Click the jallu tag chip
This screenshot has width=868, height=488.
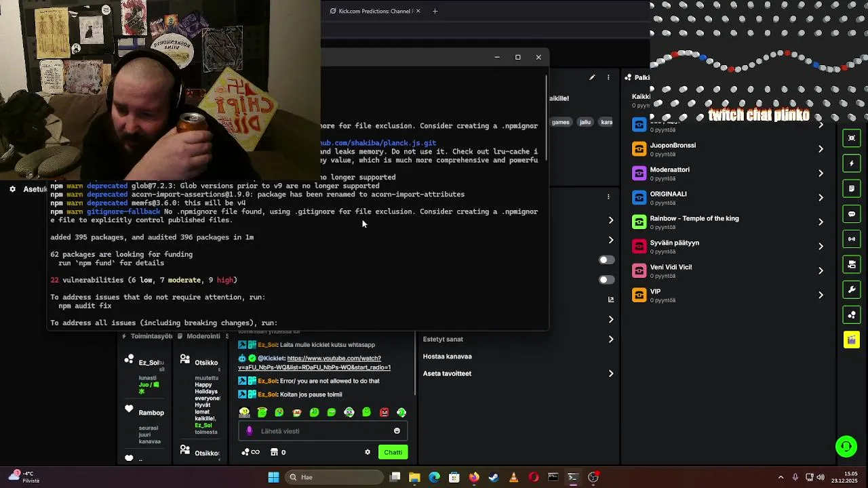585,122
